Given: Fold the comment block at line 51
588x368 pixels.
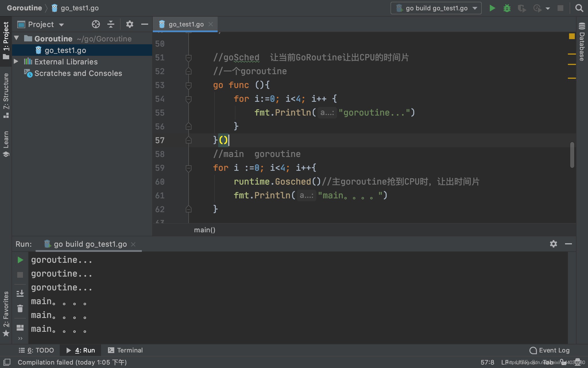Looking at the screenshot, I should [188, 58].
